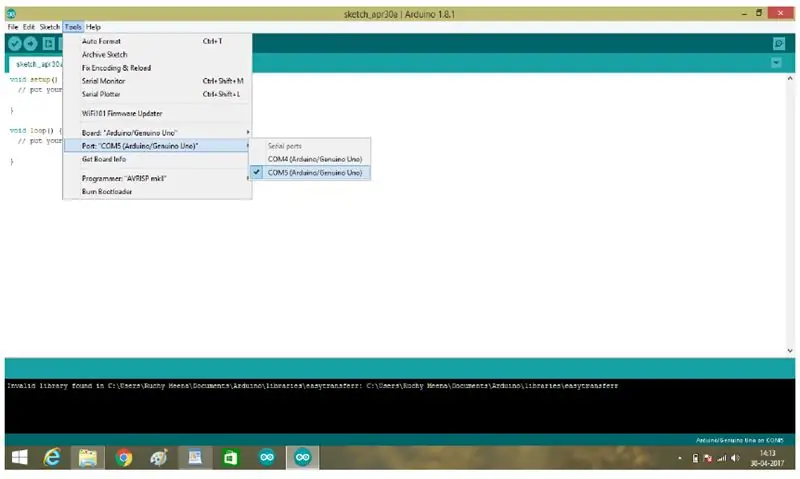Open the Paint palette taskbar icon

pyautogui.click(x=159, y=458)
